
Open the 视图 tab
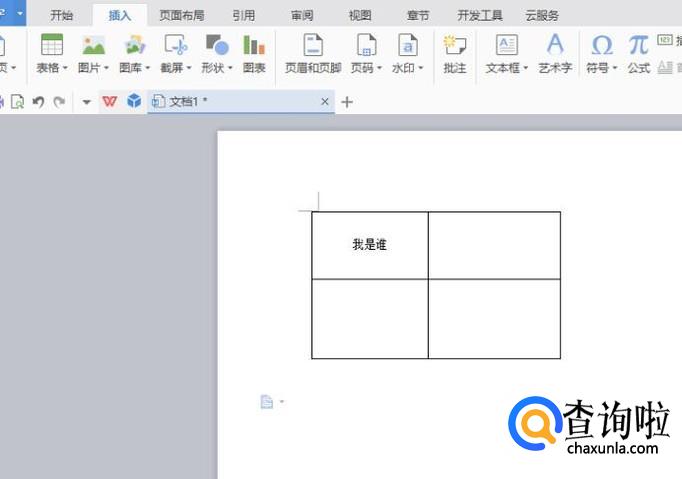(x=360, y=16)
